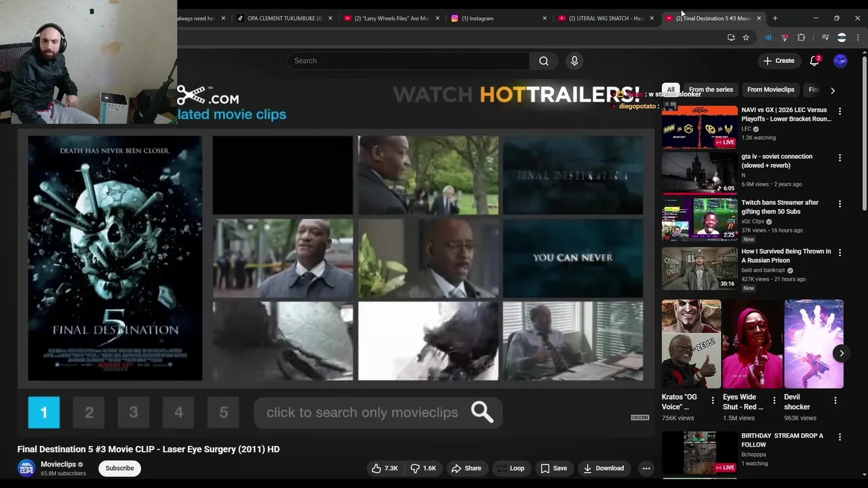
Task: Open Kratos OG Voice short thumbnail
Action: click(x=691, y=344)
